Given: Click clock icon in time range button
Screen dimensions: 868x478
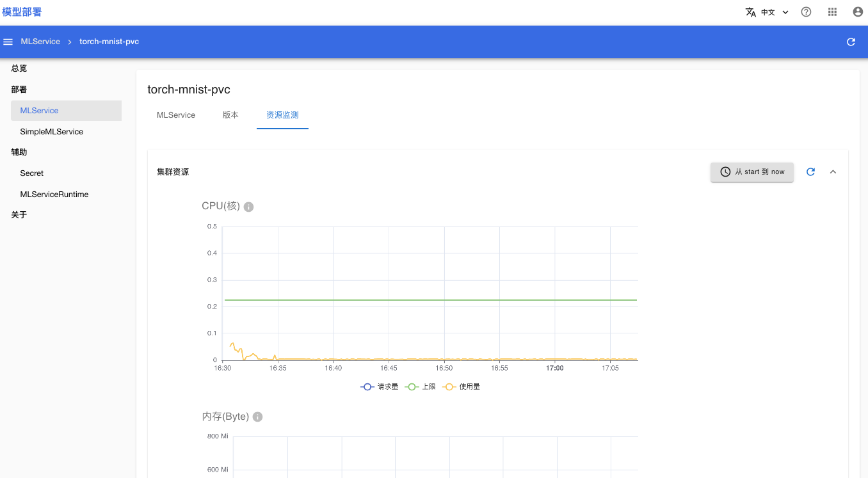Looking at the screenshot, I should point(725,171).
